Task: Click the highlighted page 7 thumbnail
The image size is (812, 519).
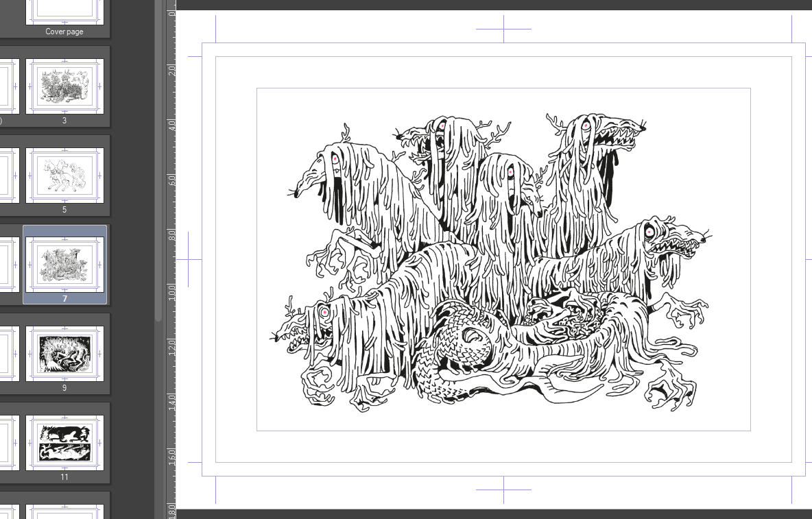Action: [64, 265]
